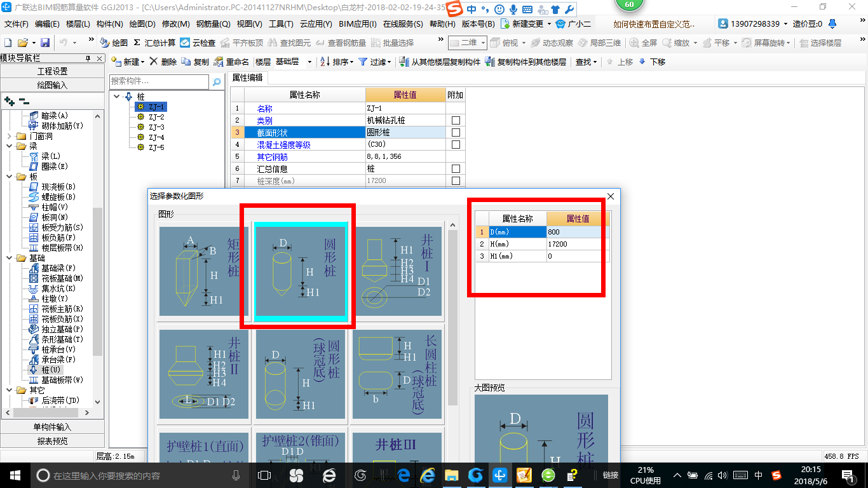Open the 楼层 基础层 dropdown
Viewport: 868px width, 488px height.
[310, 62]
